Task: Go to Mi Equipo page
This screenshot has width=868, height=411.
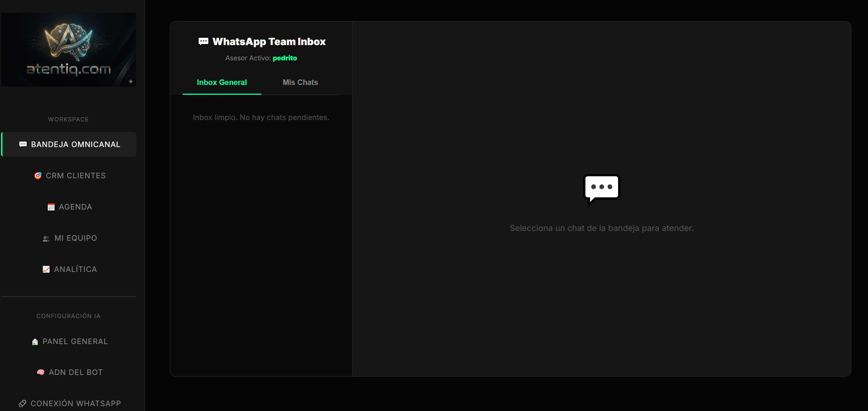Action: (x=76, y=238)
